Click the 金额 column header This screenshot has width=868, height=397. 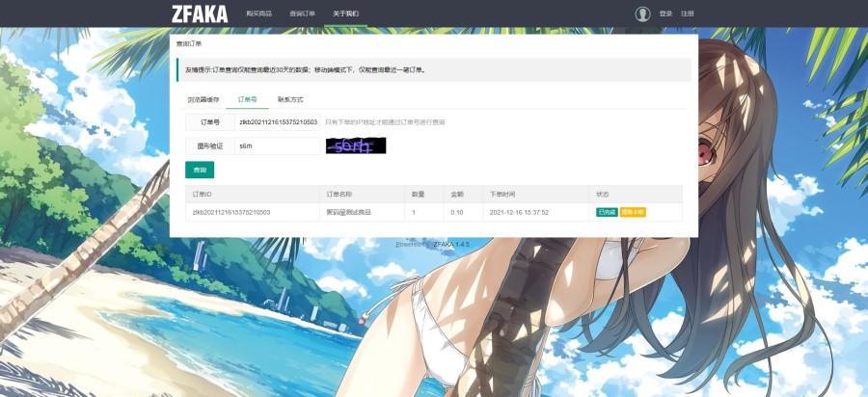coord(457,194)
